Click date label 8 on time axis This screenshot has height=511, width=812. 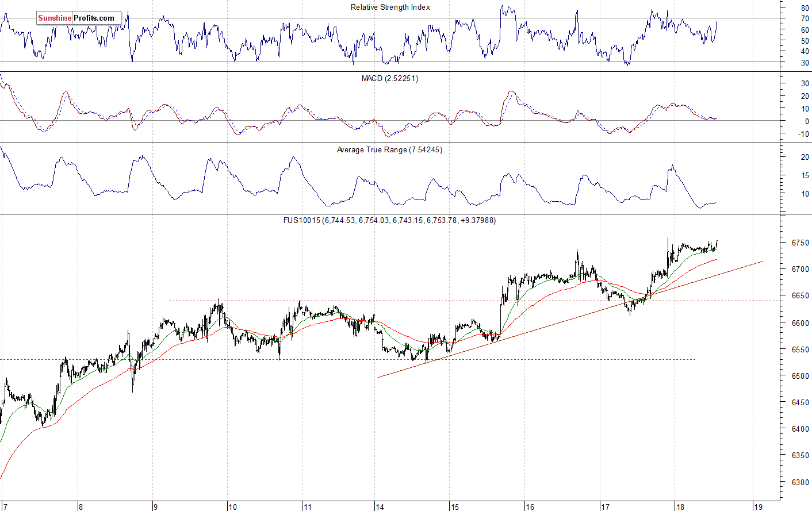click(81, 506)
